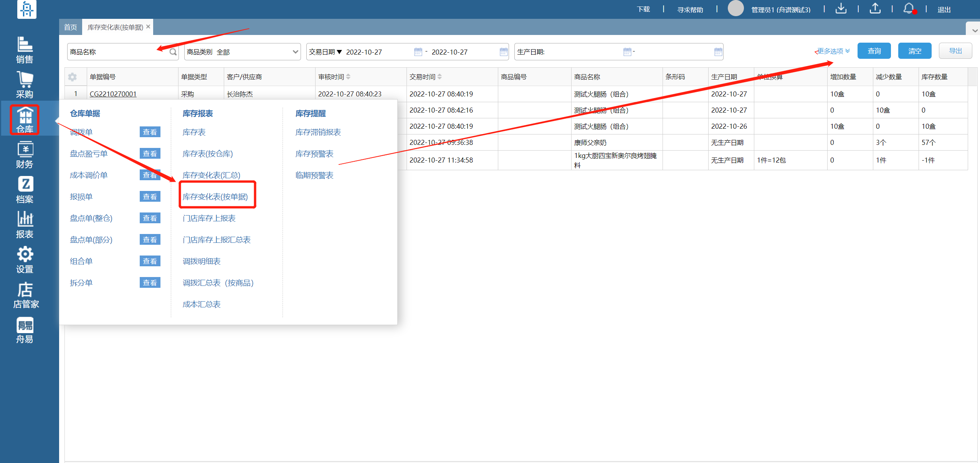Open document link CG2210270001

113,94
